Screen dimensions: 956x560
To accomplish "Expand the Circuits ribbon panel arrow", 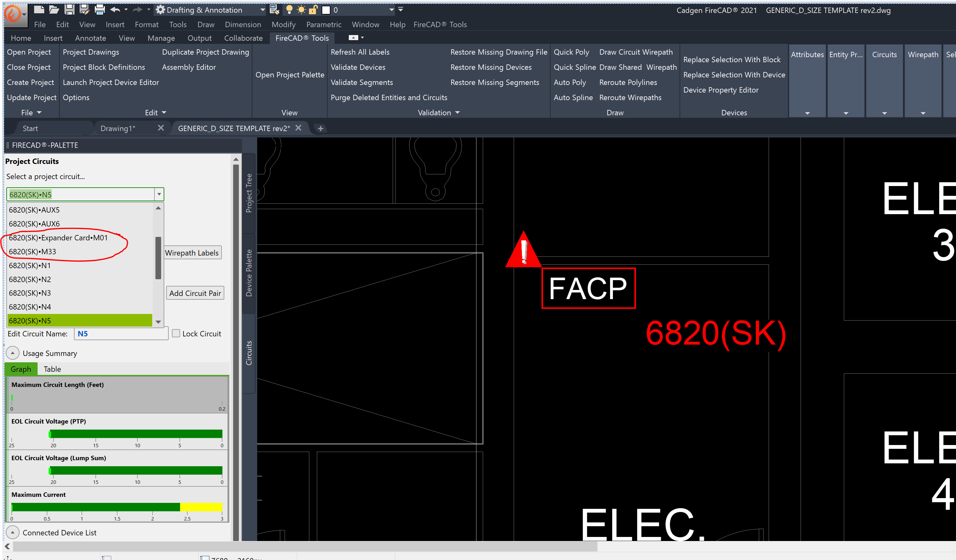I will click(x=884, y=113).
